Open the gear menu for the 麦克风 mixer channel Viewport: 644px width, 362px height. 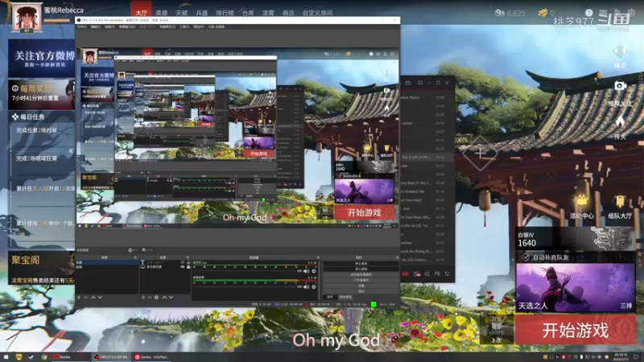314,271
